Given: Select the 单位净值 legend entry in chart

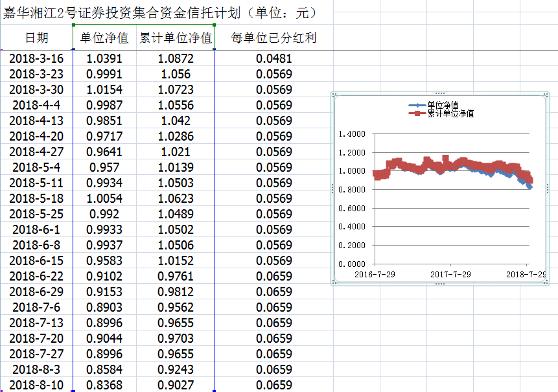Looking at the screenshot, I should click(434, 105).
